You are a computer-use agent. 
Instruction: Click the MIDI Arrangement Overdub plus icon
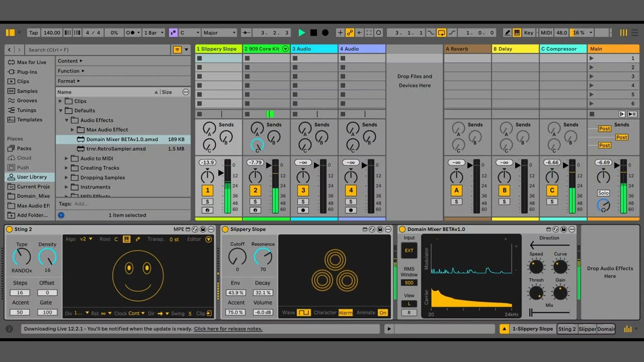tap(340, 33)
